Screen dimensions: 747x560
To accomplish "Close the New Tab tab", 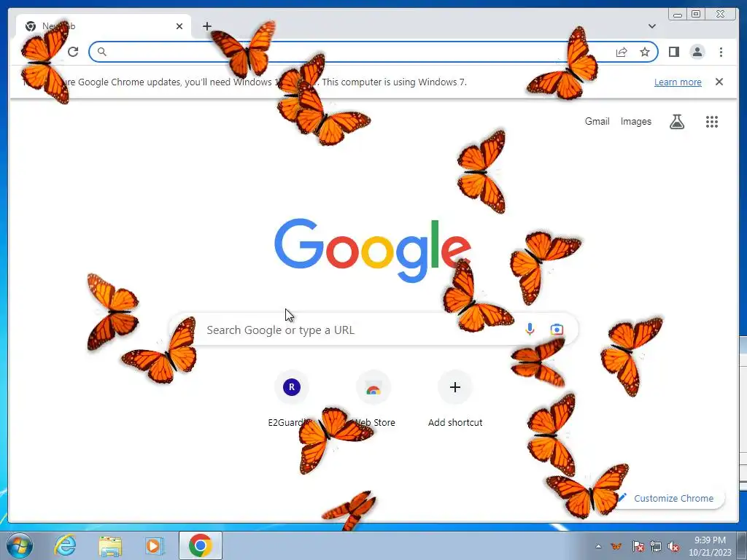I will [x=179, y=26].
